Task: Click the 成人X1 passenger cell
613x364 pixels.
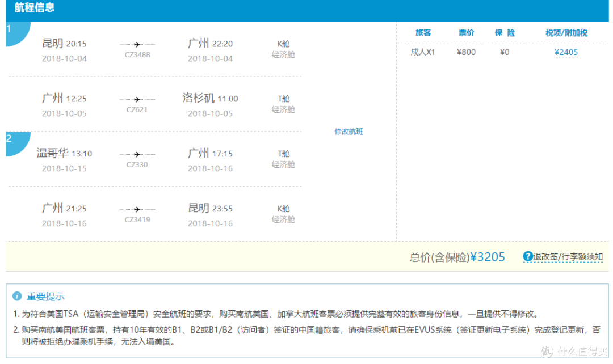Action: 423,52
